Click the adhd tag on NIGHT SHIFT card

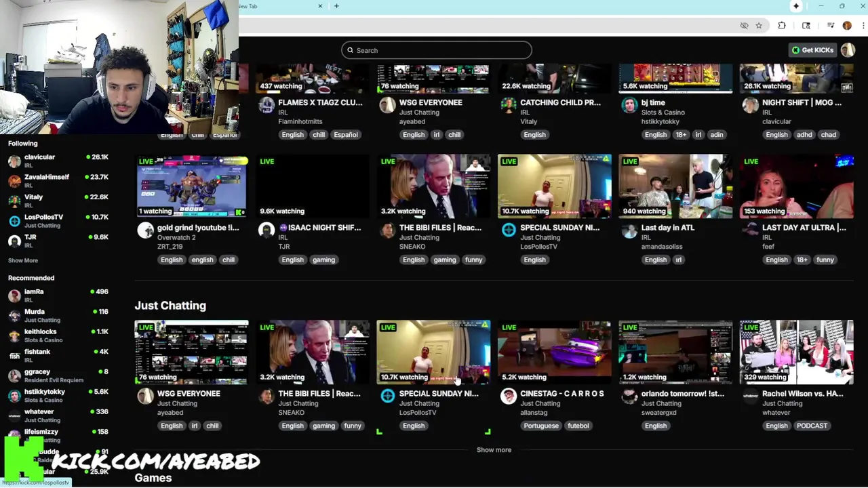pos(804,134)
